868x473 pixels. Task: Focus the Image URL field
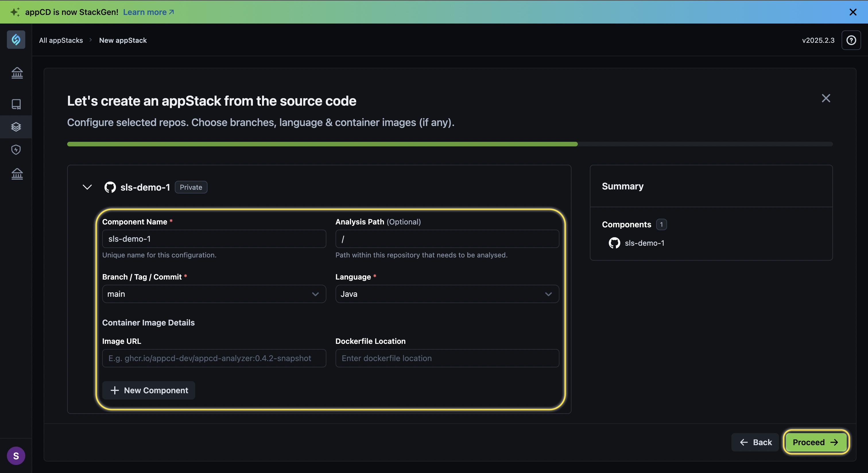214,358
